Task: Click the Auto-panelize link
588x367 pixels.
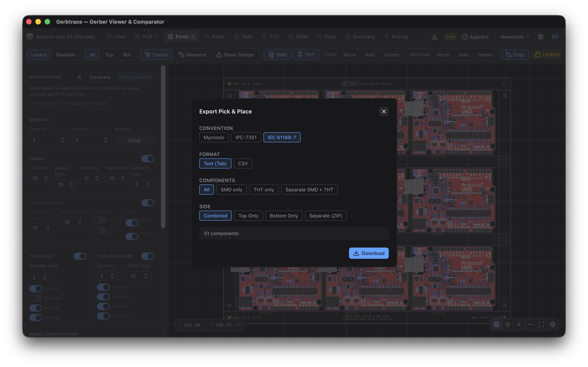Action: (x=135, y=77)
